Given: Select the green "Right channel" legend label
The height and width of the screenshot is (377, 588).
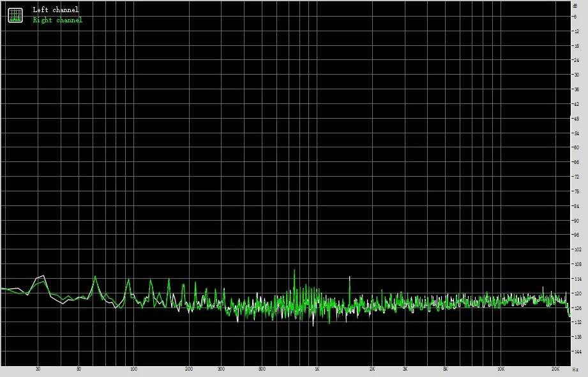Looking at the screenshot, I should coord(57,20).
